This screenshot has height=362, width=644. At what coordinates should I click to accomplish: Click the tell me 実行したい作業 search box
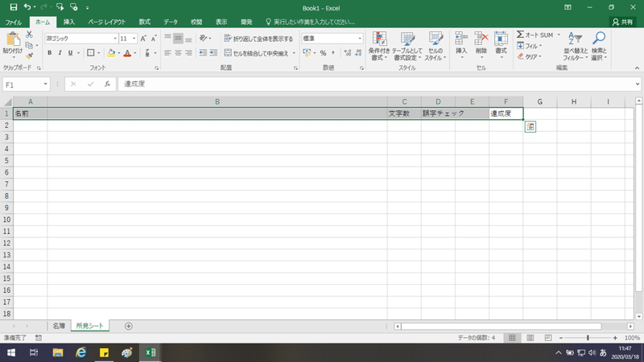(x=311, y=23)
